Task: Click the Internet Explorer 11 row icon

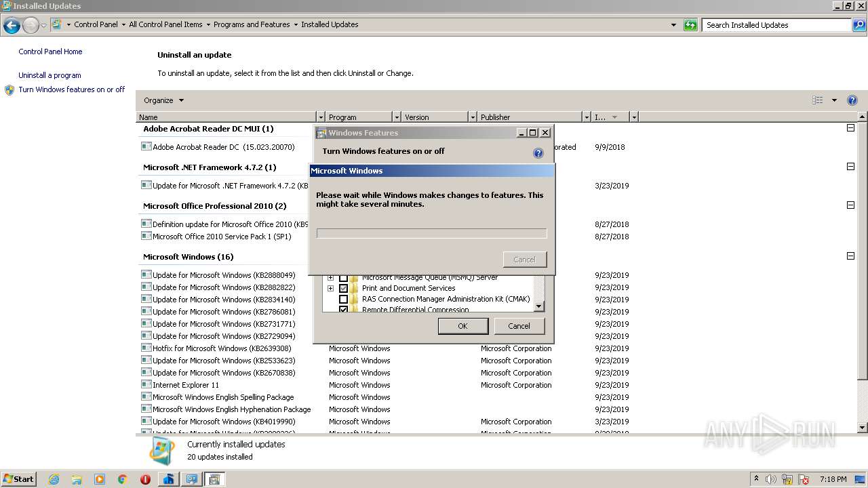Action: pyautogui.click(x=146, y=384)
